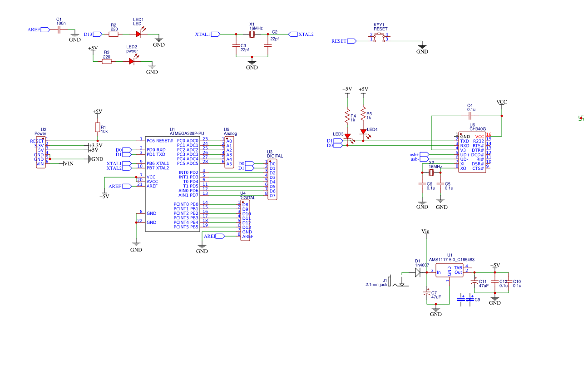Click the C10 0.1u capacitor symbol
588x375 pixels.
click(x=509, y=282)
